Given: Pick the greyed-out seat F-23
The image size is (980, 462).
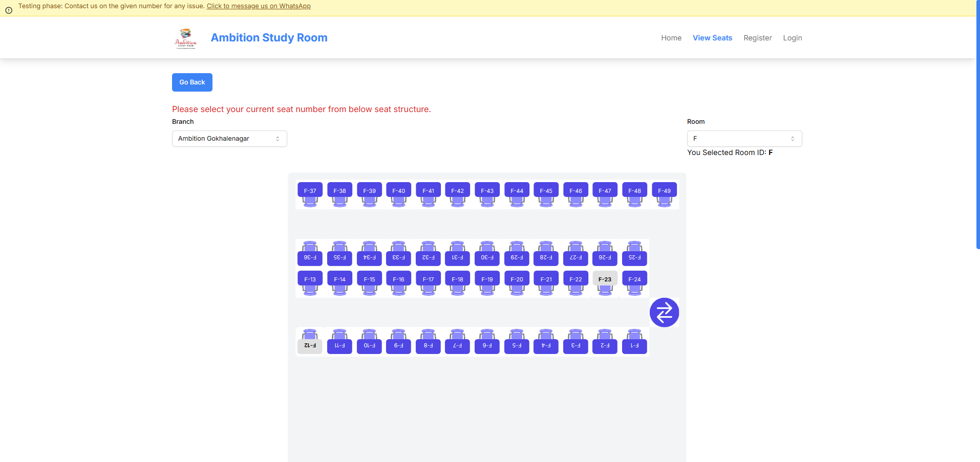Looking at the screenshot, I should [605, 279].
